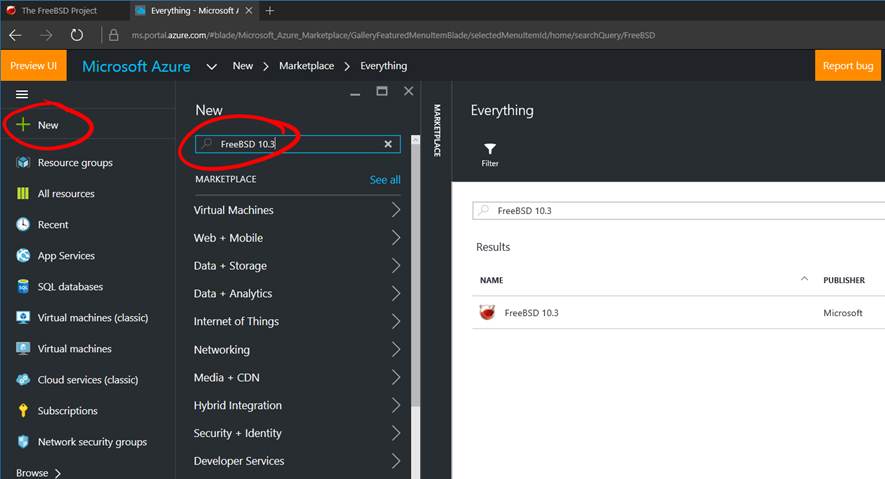This screenshot has height=479, width=885.
Task: Expand the Virtual Machines category chevron
Action: point(396,210)
